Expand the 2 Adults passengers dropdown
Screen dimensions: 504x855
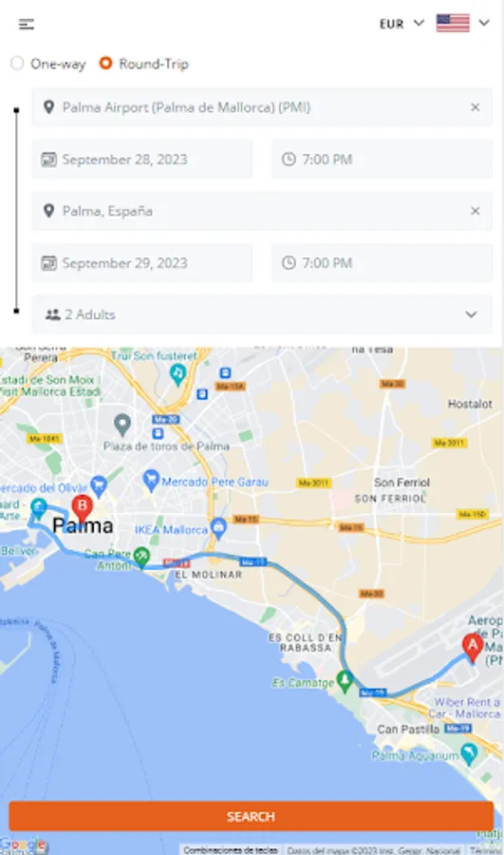(262, 314)
